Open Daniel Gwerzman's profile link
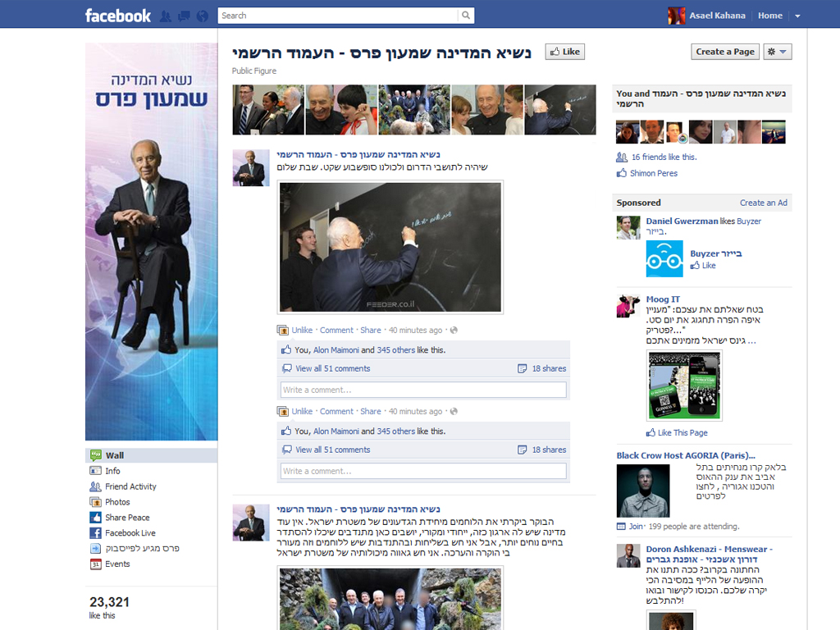 pyautogui.click(x=682, y=221)
